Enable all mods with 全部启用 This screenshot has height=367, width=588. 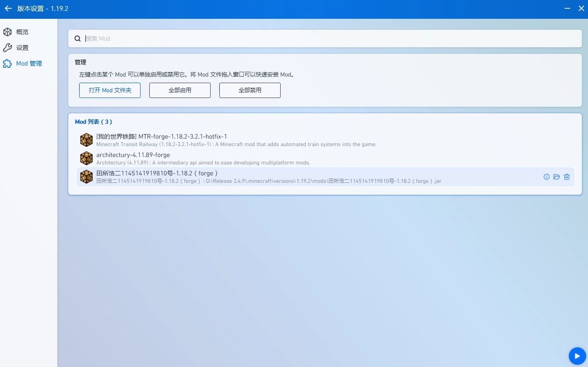180,90
